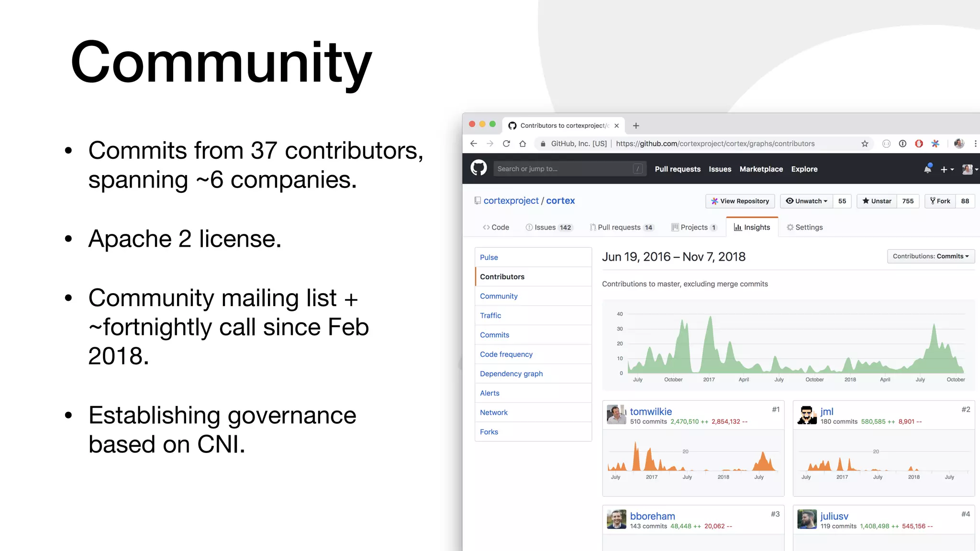Open tomwilkie's profile link
Screen dimensions: 980x551
tap(651, 411)
